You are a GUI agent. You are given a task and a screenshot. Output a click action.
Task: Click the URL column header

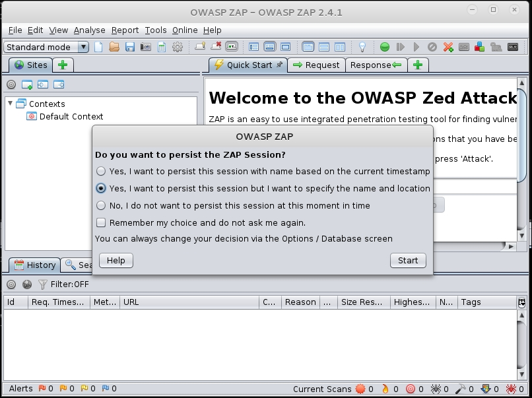click(189, 302)
